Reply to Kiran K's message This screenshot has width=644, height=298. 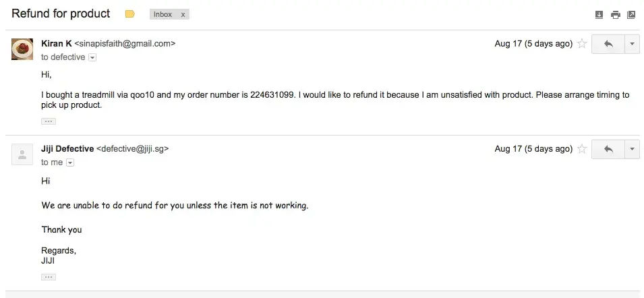[608, 44]
